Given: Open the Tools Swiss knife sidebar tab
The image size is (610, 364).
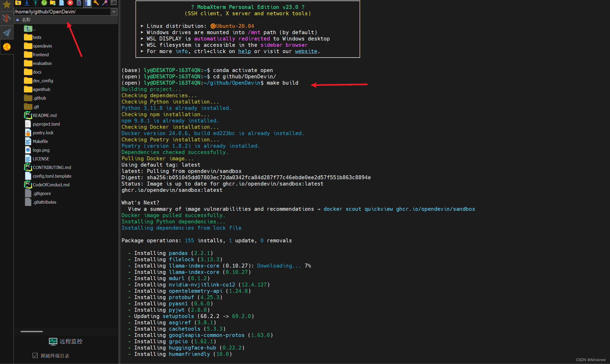Looking at the screenshot, I should pyautogui.click(x=7, y=18).
